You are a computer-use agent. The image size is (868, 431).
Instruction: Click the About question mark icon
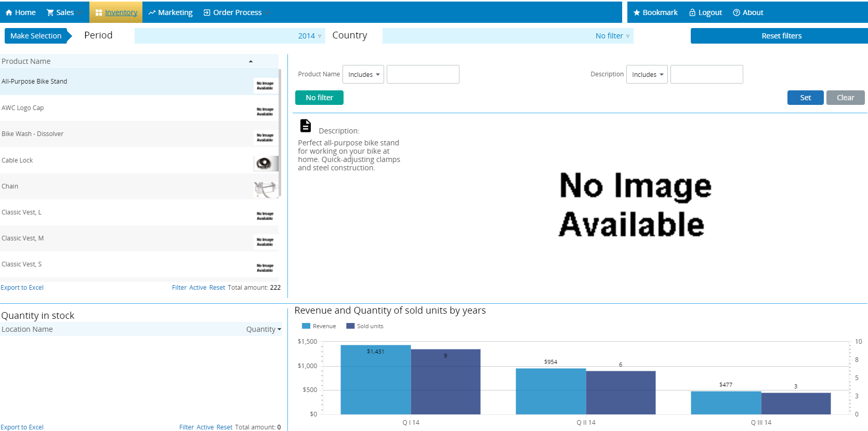737,12
